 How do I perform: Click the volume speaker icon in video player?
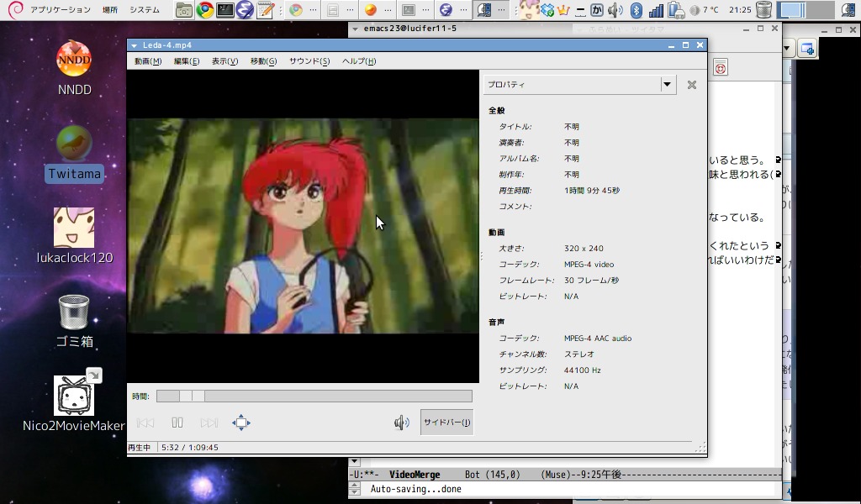click(401, 423)
